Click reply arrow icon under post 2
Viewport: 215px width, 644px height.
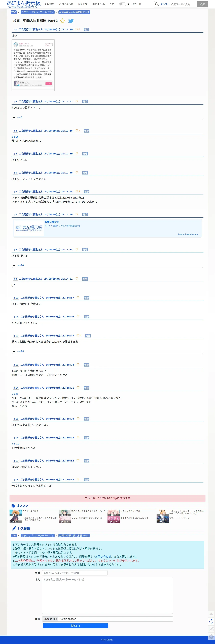point(14,117)
